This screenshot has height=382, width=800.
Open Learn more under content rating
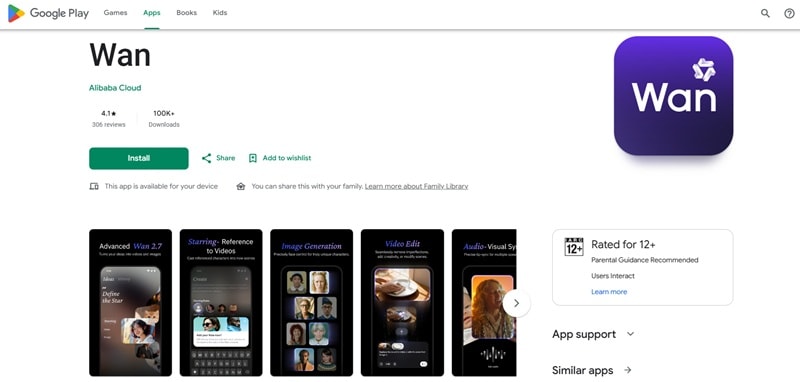[x=609, y=292]
